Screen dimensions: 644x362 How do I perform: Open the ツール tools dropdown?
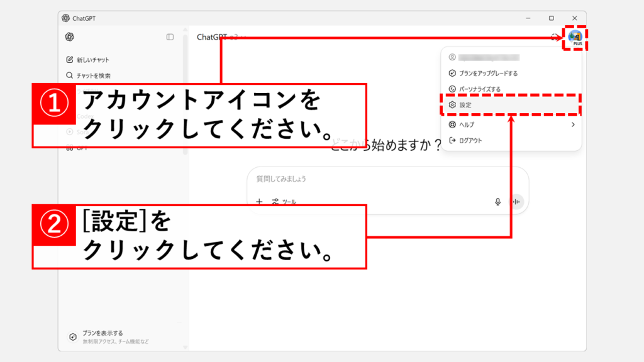284,202
